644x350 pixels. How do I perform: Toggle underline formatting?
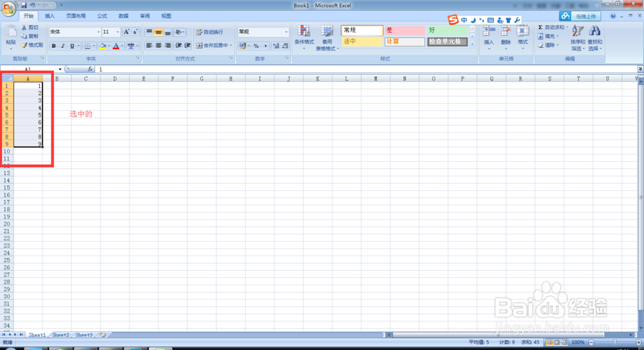[x=72, y=46]
